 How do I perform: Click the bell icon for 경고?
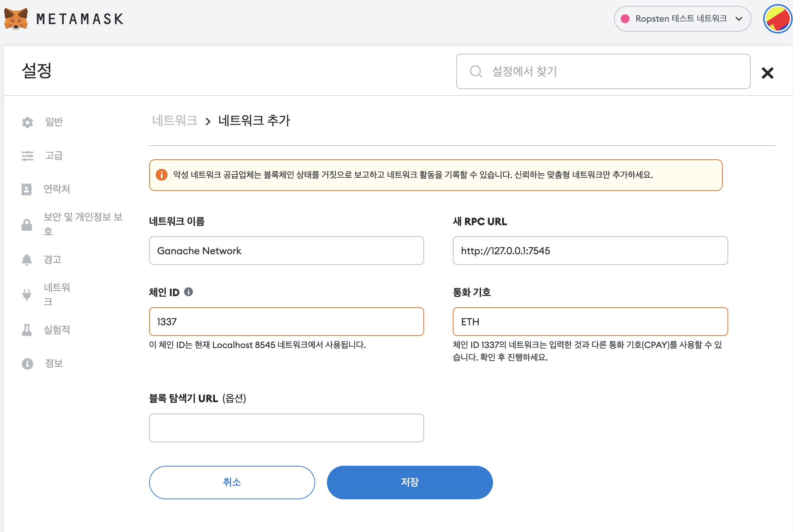click(27, 260)
